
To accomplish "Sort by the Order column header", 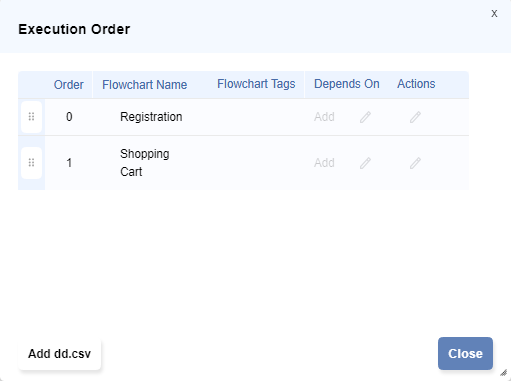I will point(69,85).
